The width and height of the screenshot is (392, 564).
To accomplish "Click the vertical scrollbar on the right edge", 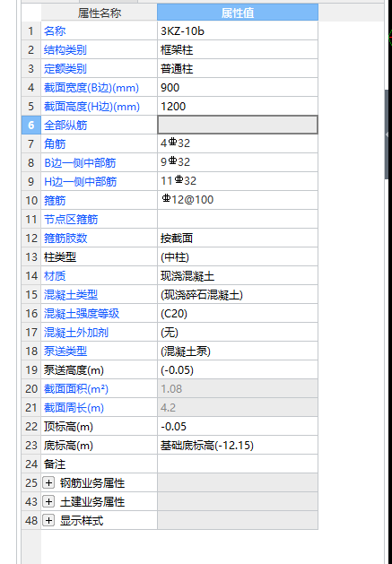I will [387, 134].
